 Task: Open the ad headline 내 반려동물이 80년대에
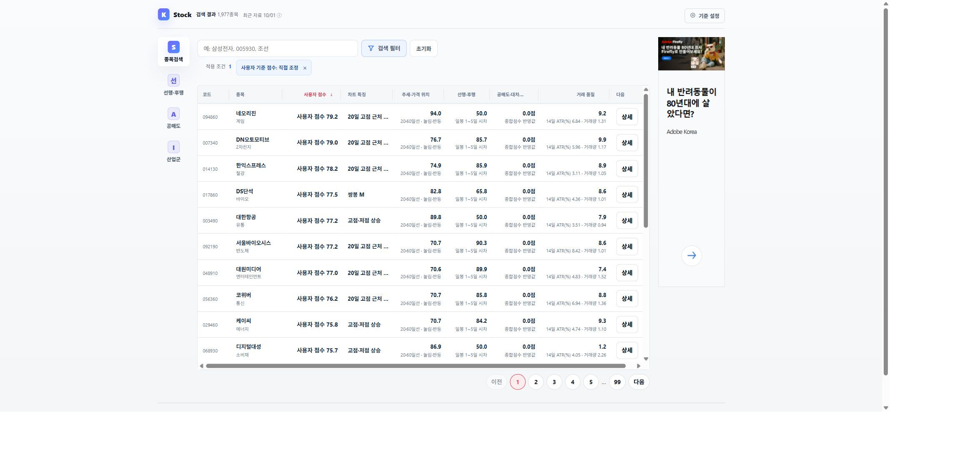(691, 103)
